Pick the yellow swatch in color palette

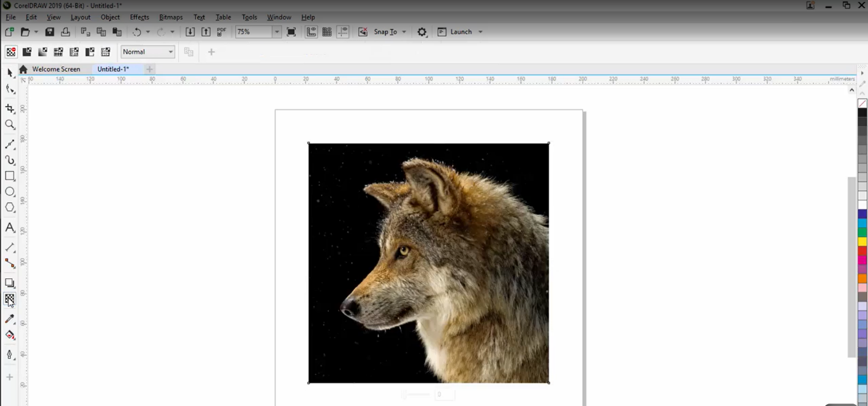click(x=862, y=242)
